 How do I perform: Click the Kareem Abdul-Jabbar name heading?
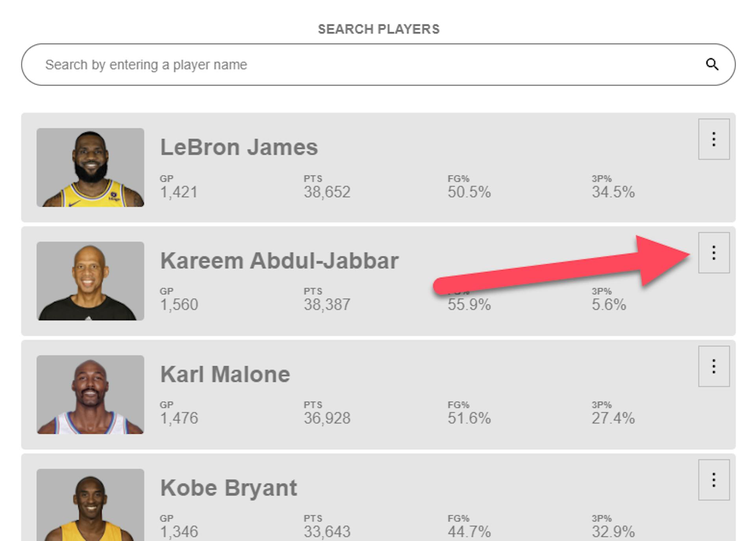(x=279, y=261)
